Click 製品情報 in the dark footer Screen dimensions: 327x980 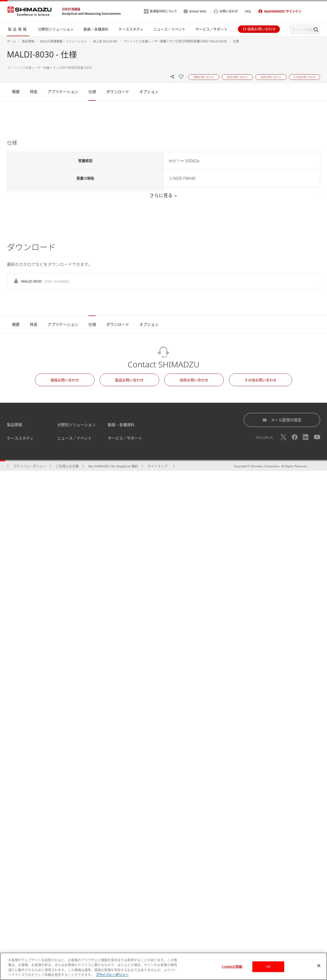click(15, 425)
